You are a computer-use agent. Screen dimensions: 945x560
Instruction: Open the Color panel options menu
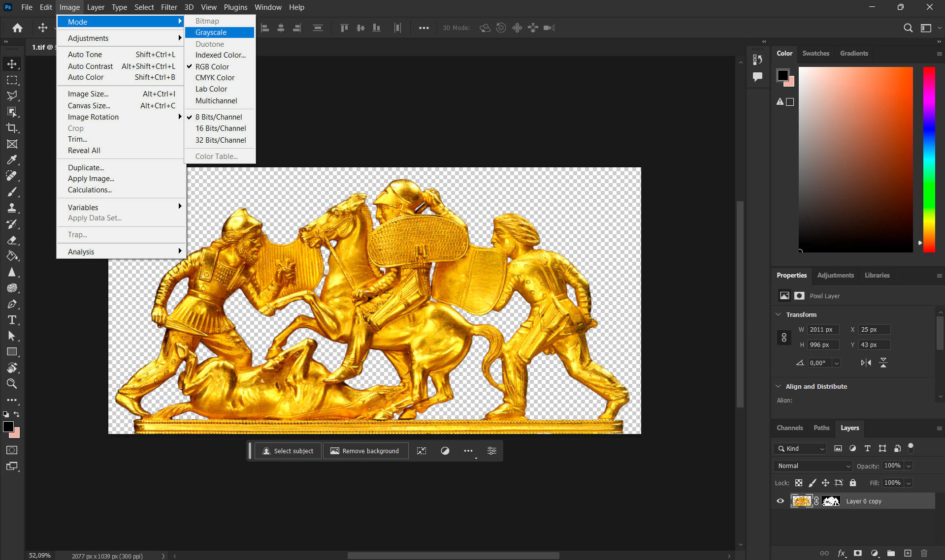[939, 54]
